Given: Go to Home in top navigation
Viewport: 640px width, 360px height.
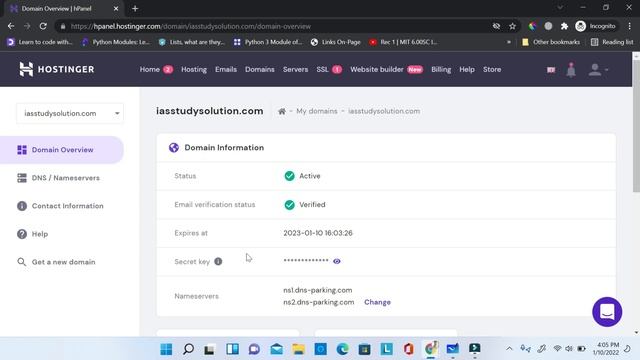Looking at the screenshot, I should 150,69.
